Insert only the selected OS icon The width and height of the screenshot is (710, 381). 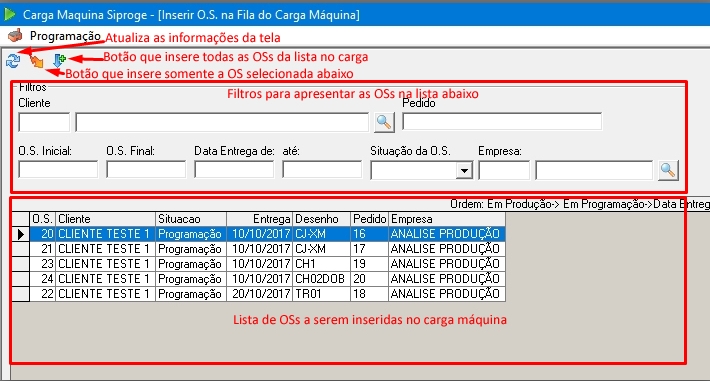pos(37,61)
